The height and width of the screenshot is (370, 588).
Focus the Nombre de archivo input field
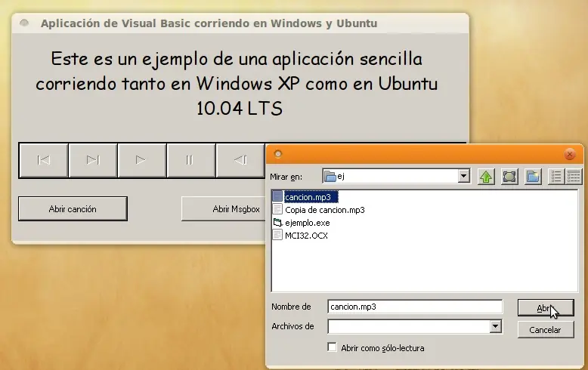point(415,307)
